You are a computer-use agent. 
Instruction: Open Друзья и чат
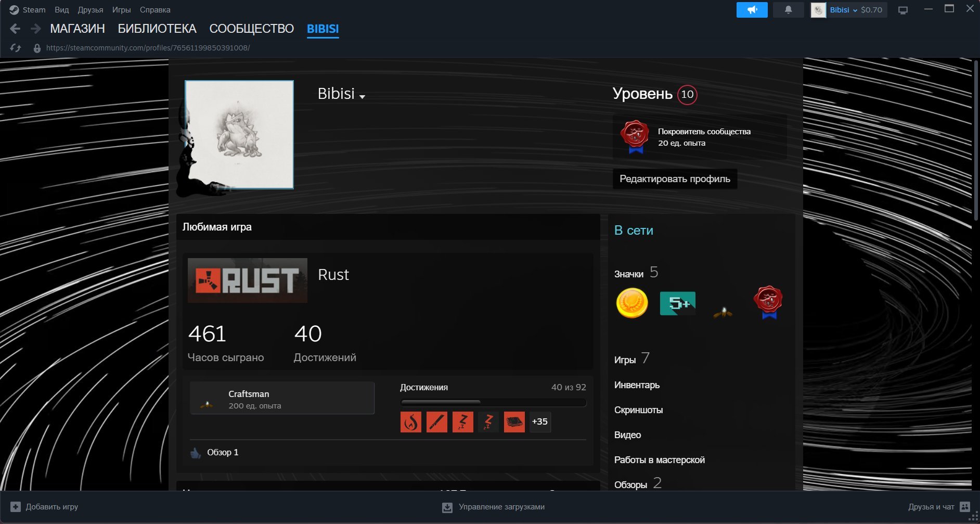click(x=931, y=507)
